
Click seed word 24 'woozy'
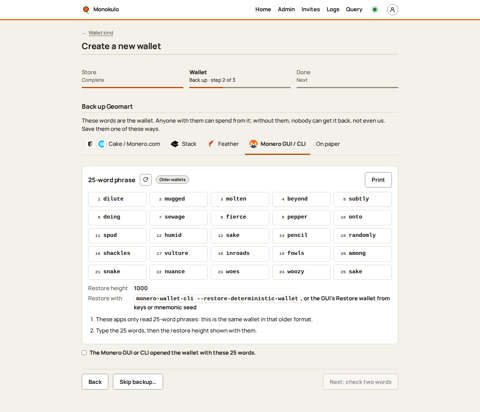pyautogui.click(x=301, y=272)
